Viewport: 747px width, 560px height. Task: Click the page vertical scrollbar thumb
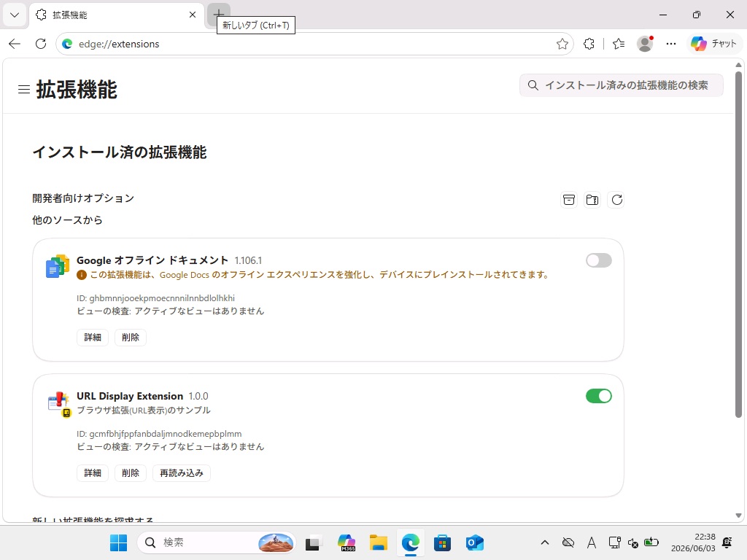738,244
